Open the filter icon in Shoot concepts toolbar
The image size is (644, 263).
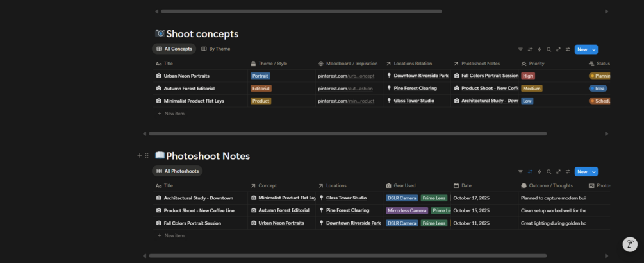click(x=520, y=49)
